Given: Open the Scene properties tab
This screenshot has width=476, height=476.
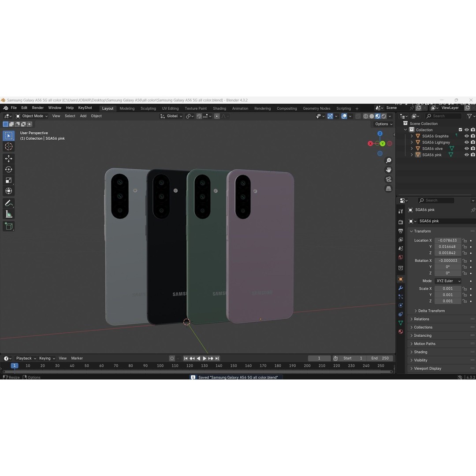Looking at the screenshot, I should pyautogui.click(x=401, y=248).
